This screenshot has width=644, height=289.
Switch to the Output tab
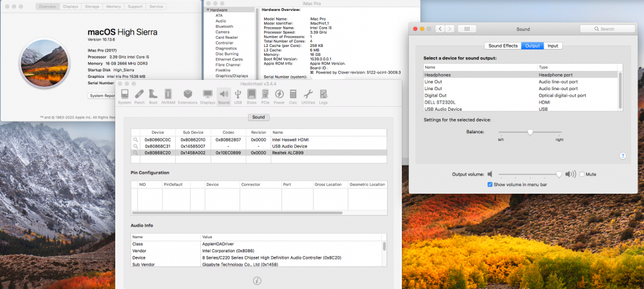(533, 46)
